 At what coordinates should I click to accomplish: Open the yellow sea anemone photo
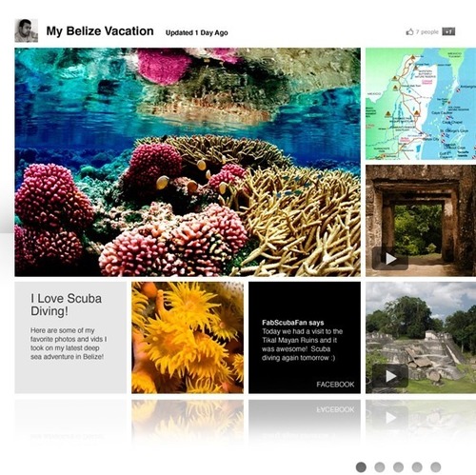(188, 338)
